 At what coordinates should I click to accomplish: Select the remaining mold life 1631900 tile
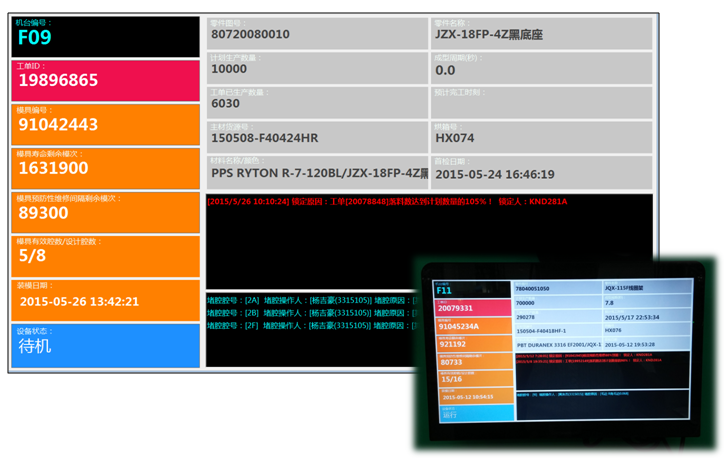click(104, 168)
